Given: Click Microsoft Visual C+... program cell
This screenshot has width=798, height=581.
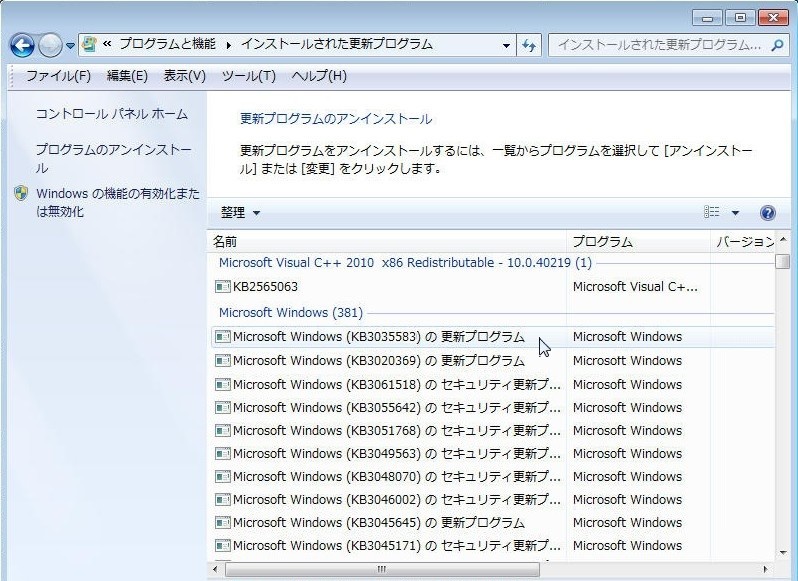Looking at the screenshot, I should pyautogui.click(x=635, y=286).
